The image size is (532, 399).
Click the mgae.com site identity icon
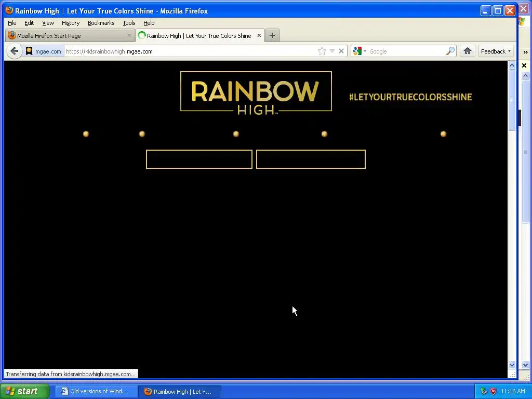(x=29, y=51)
